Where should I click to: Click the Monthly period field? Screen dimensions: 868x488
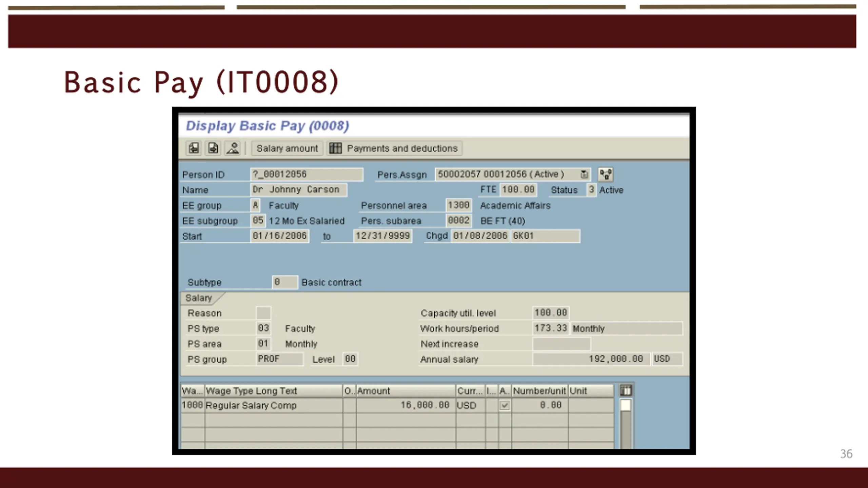coord(627,328)
